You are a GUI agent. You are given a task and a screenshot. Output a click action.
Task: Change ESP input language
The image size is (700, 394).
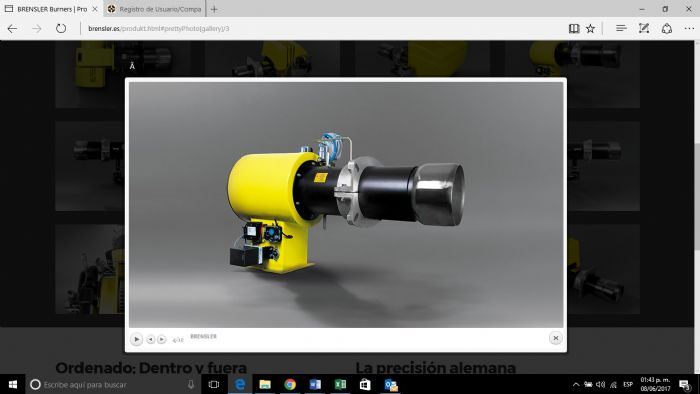pos(628,384)
